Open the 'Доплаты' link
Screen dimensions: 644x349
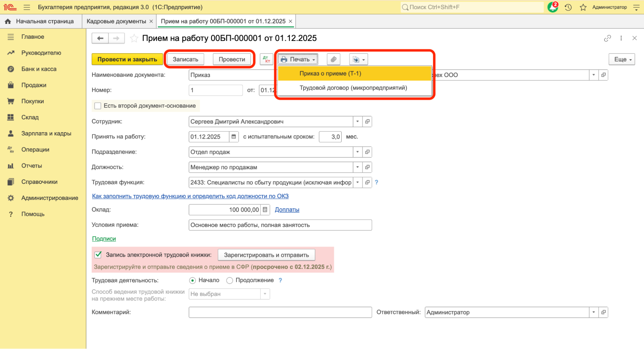(287, 210)
